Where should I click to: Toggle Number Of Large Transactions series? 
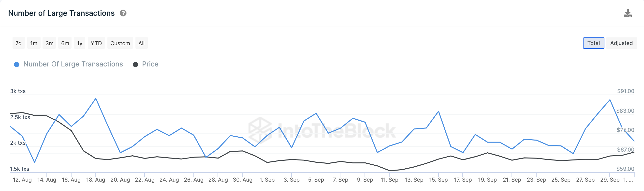(x=73, y=64)
